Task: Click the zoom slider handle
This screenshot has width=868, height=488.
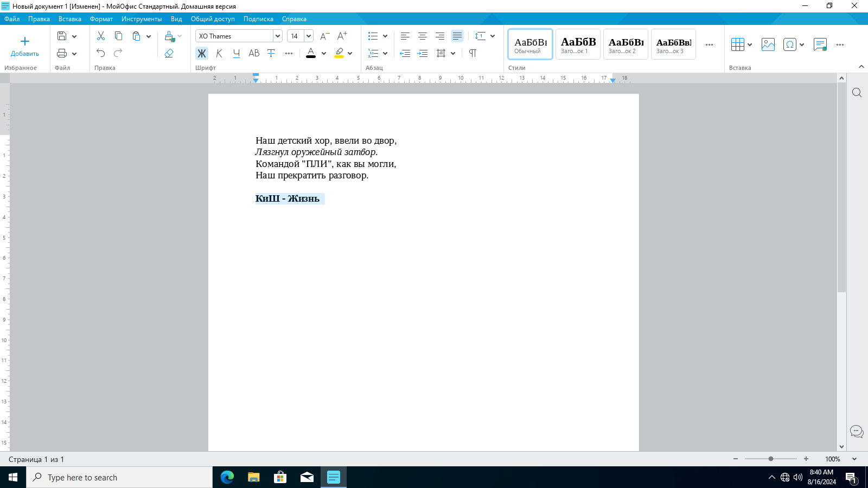Action: (x=771, y=459)
